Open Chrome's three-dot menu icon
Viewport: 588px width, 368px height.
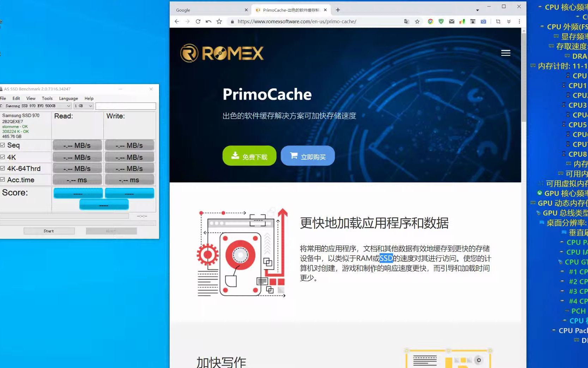[519, 22]
